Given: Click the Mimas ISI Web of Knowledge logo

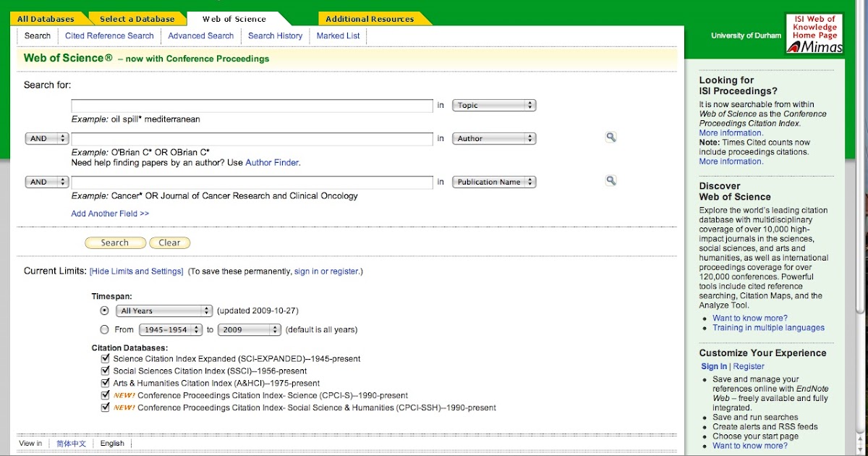Looking at the screenshot, I should [x=814, y=33].
